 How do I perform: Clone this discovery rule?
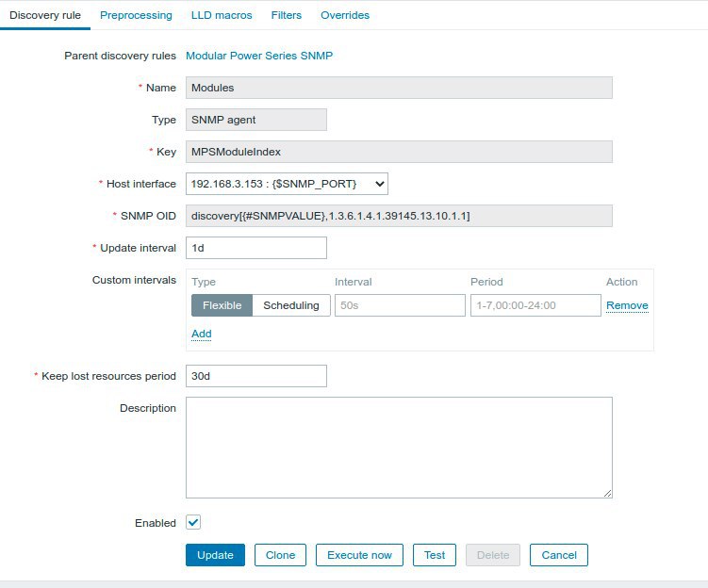[280, 555]
